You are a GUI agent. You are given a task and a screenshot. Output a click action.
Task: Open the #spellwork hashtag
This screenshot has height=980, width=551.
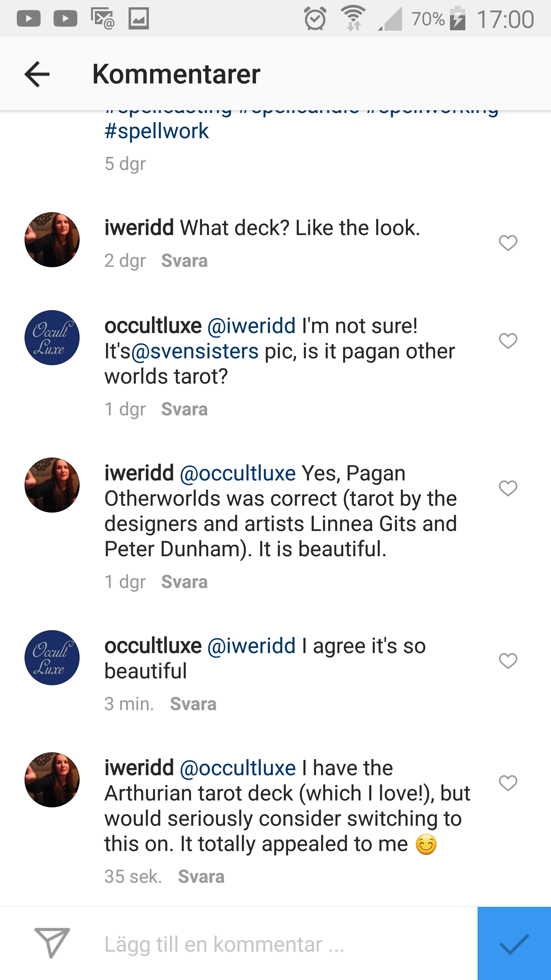157,131
